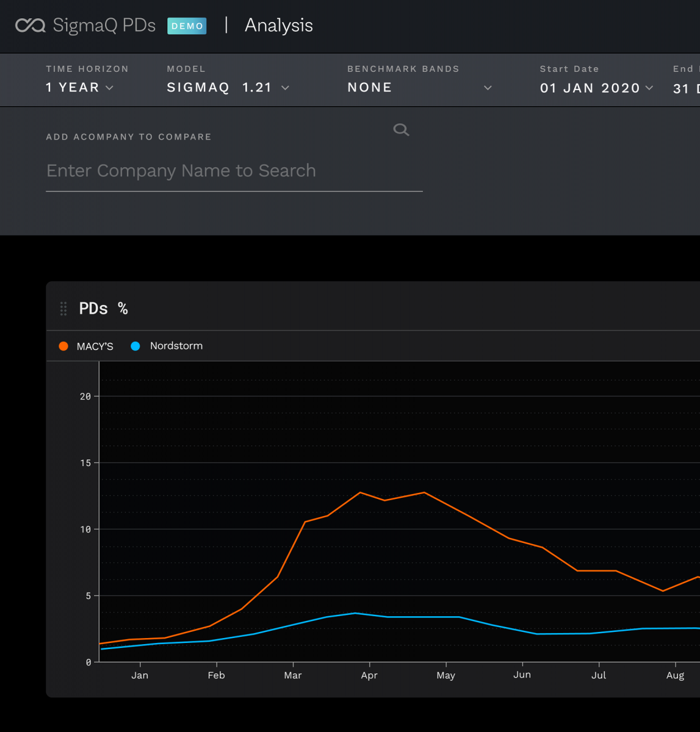Toggle Nordstorm series in legend
Screen dimensions: 700x732
click(x=176, y=346)
